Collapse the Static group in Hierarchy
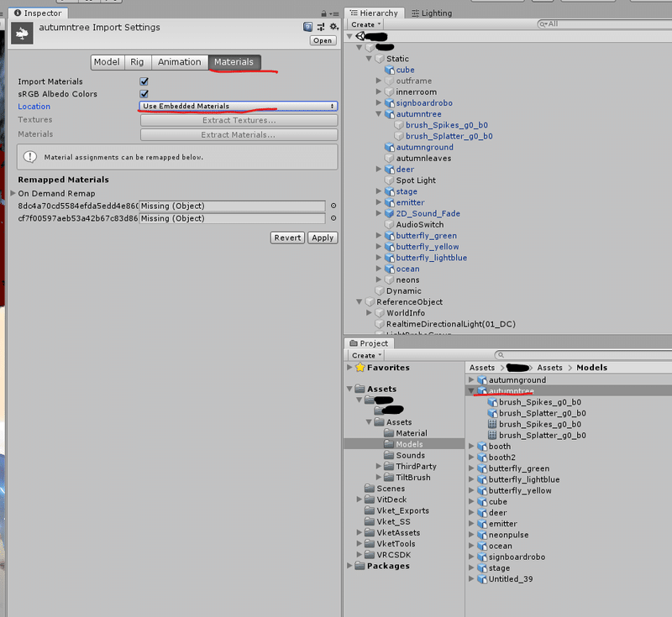 tap(369, 59)
